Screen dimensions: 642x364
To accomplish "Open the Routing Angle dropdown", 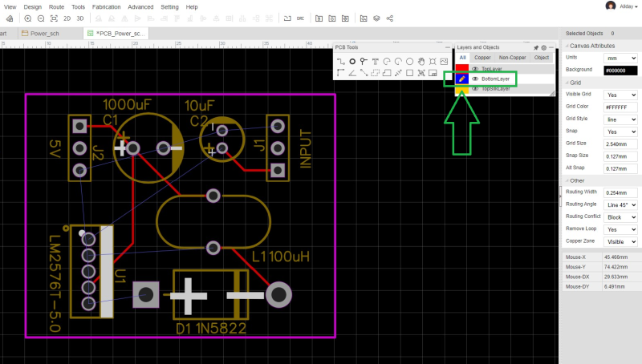I will click(x=620, y=205).
